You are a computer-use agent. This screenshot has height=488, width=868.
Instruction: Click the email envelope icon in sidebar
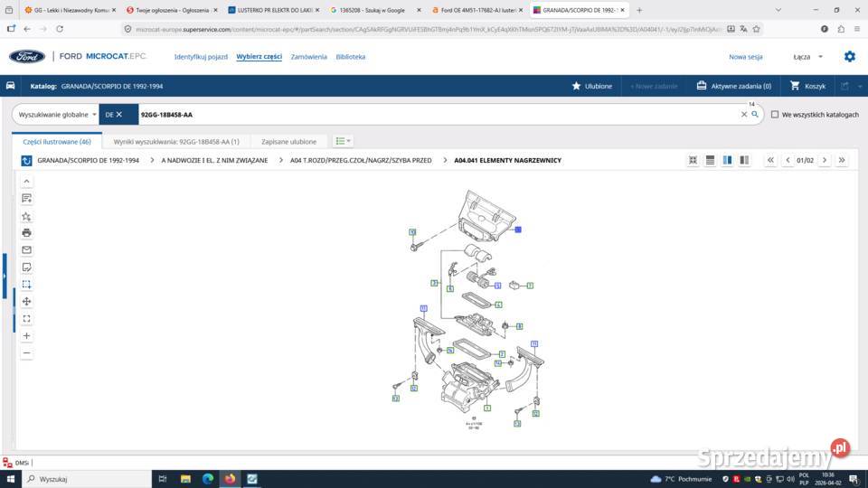click(26, 249)
